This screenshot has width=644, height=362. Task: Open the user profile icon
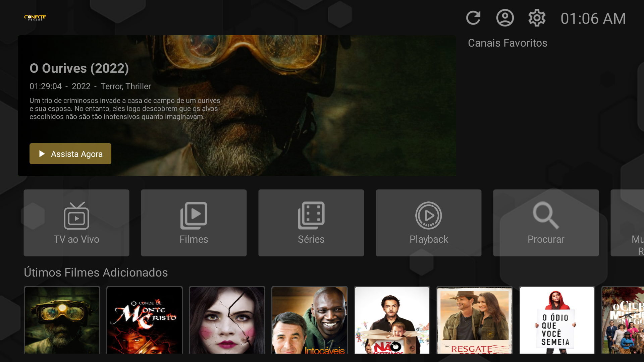pyautogui.click(x=505, y=18)
